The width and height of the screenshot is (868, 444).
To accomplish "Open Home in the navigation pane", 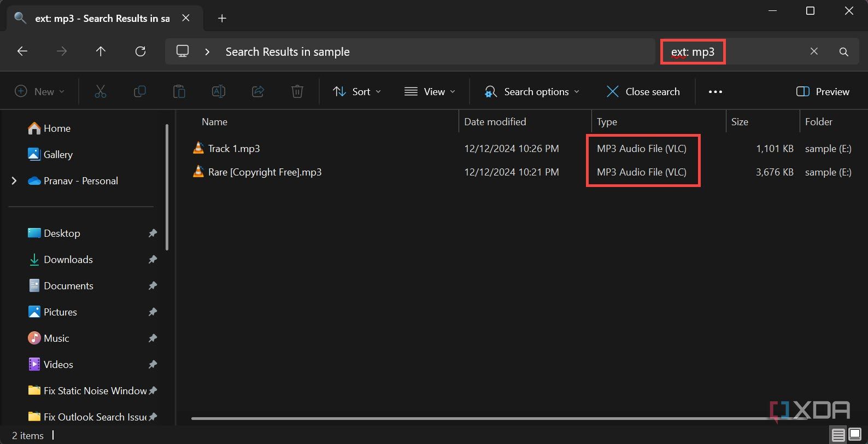I will click(x=49, y=128).
